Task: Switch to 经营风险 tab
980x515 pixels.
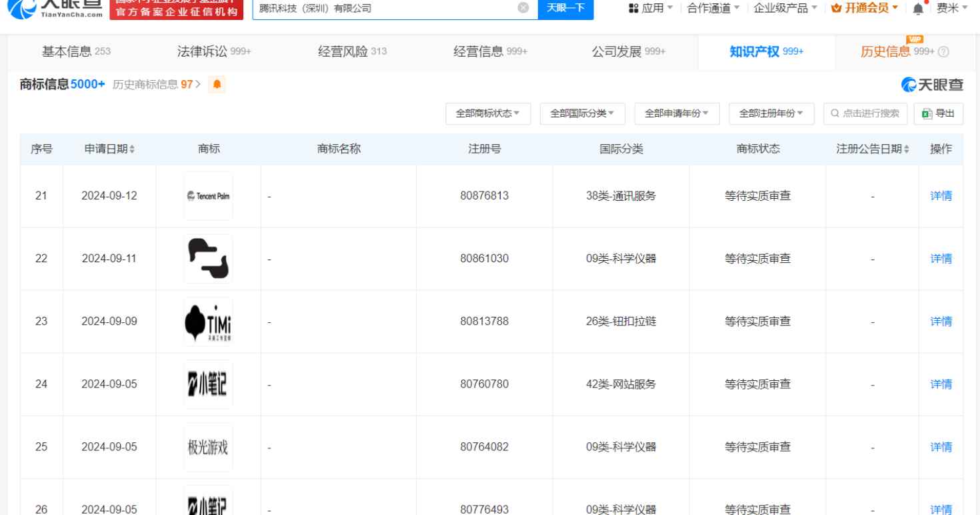Action: coord(353,53)
